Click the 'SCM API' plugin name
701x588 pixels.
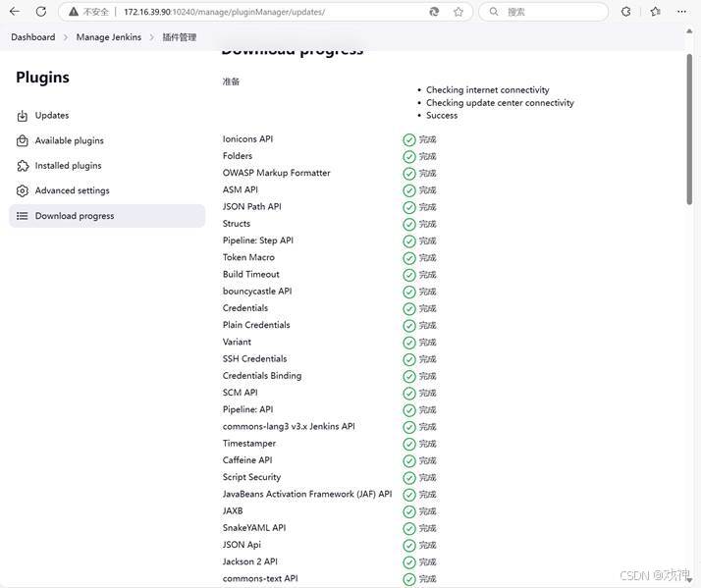241,393
